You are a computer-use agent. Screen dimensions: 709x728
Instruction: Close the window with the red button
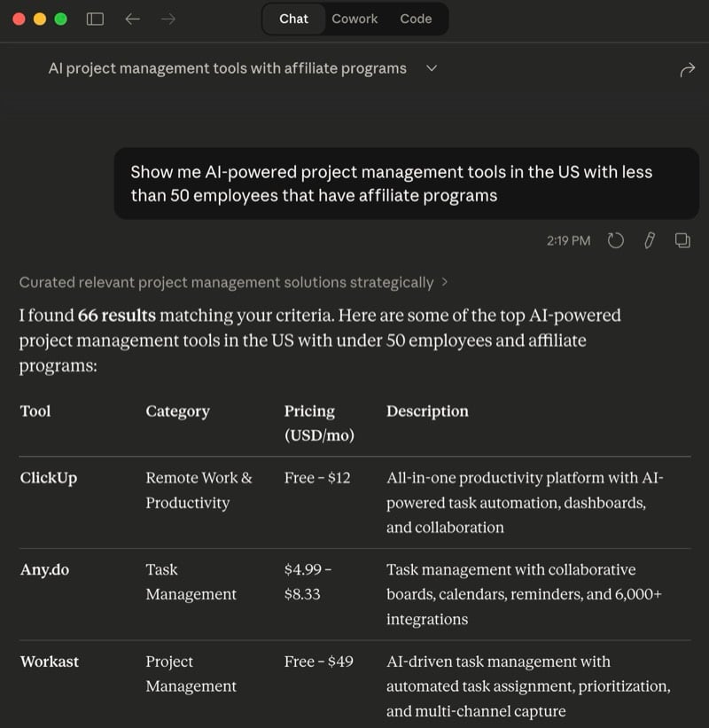pyautogui.click(x=19, y=19)
